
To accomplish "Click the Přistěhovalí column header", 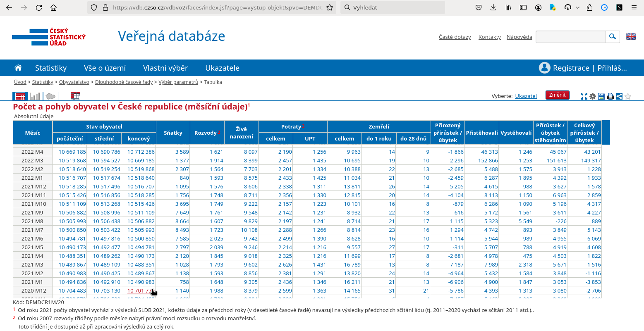I will pos(482,133).
